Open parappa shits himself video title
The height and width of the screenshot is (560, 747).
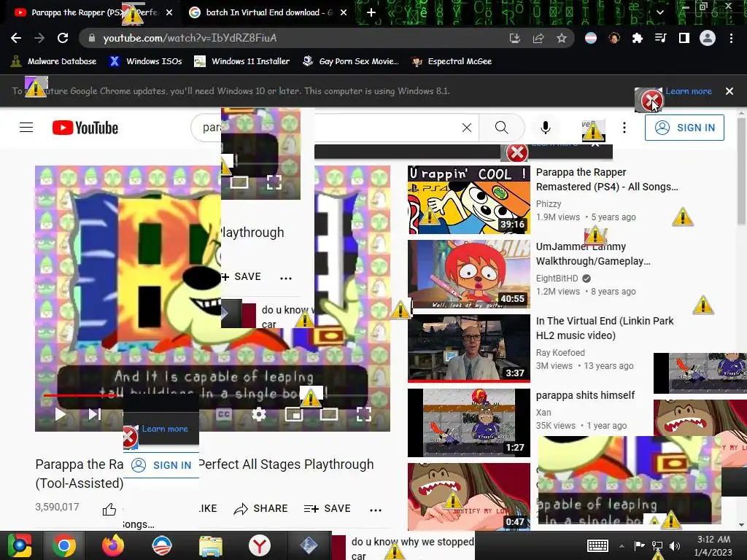(585, 395)
